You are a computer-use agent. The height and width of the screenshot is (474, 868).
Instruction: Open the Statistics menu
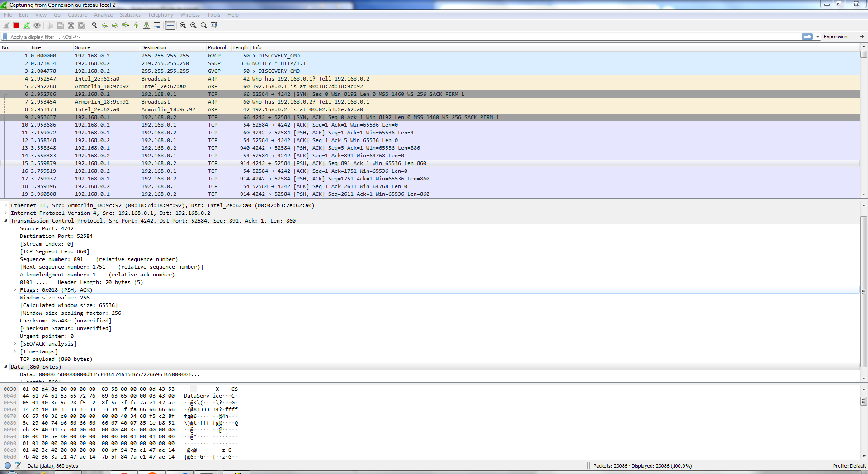[130, 15]
